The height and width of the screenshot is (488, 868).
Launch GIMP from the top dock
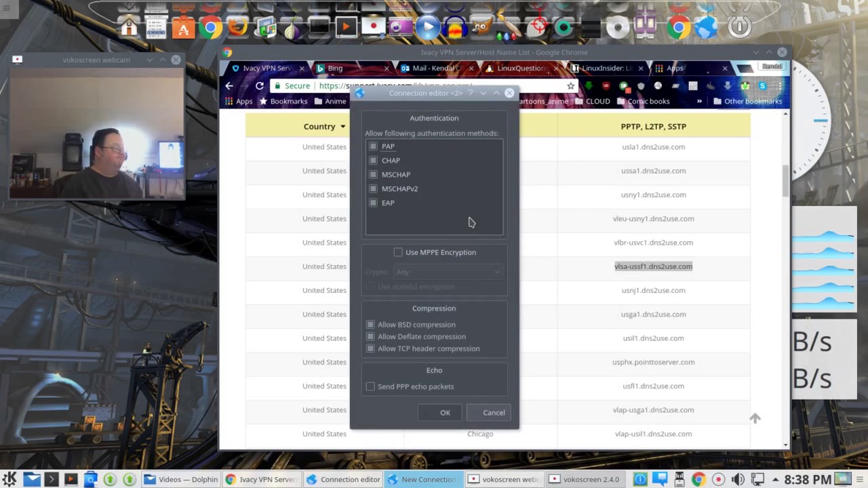pyautogui.click(x=482, y=27)
